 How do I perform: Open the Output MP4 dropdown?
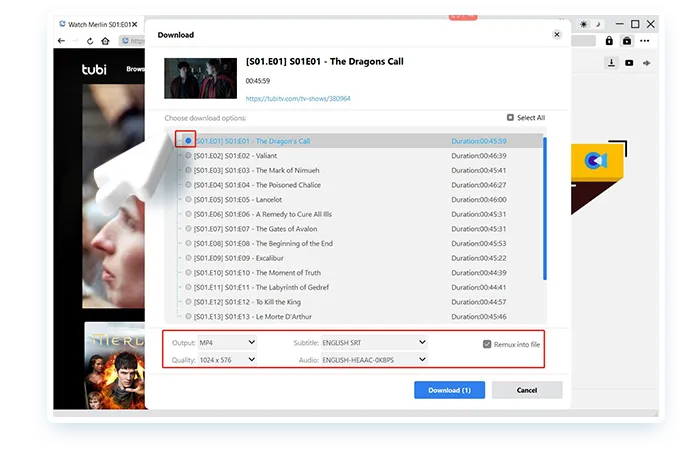click(227, 343)
